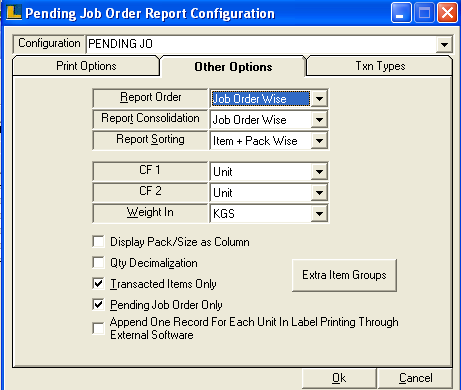This screenshot has width=461, height=390.
Task: Expand the Report Consolidation dropdown arrow
Action: tap(319, 120)
